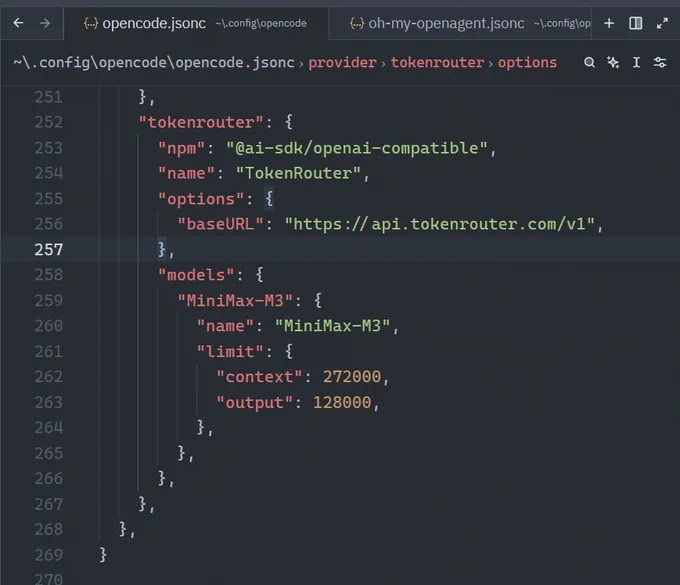Open the search magnifier icon
This screenshot has width=680, height=585.
(589, 62)
